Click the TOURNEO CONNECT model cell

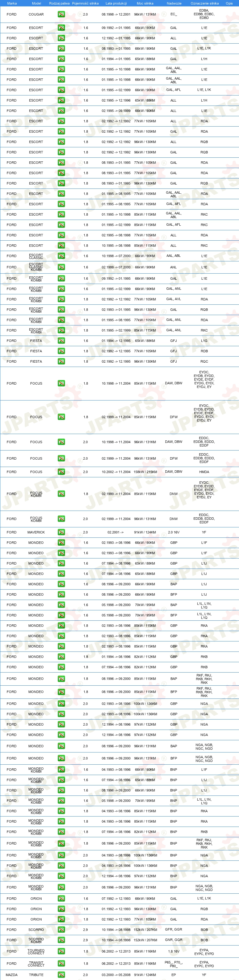point(36,951)
